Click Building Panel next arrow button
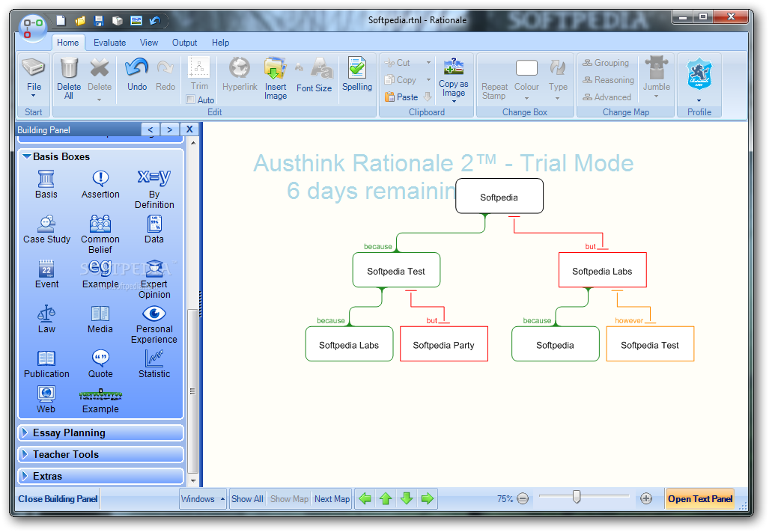 [x=170, y=129]
